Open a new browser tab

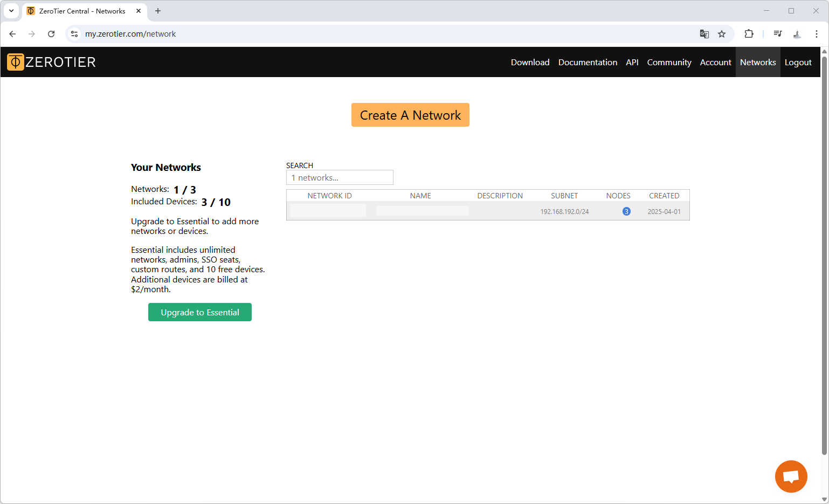pos(158,11)
